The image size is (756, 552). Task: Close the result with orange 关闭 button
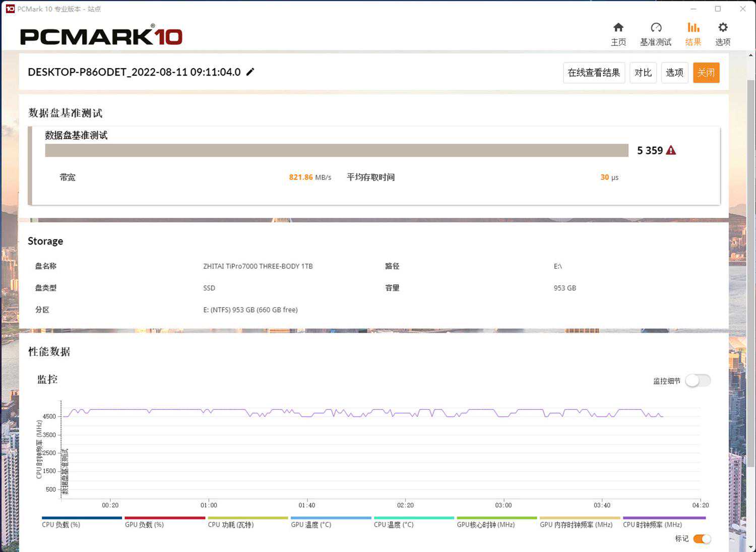(x=706, y=73)
